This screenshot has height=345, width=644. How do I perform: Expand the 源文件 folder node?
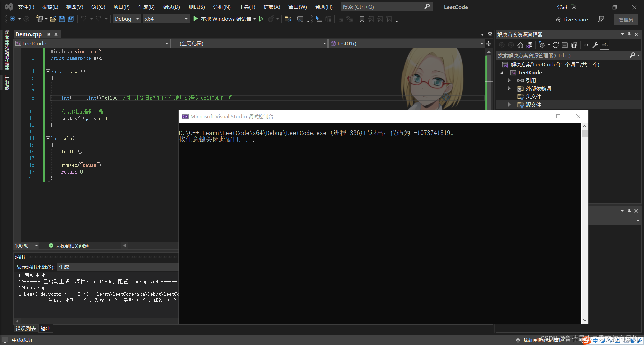click(509, 105)
